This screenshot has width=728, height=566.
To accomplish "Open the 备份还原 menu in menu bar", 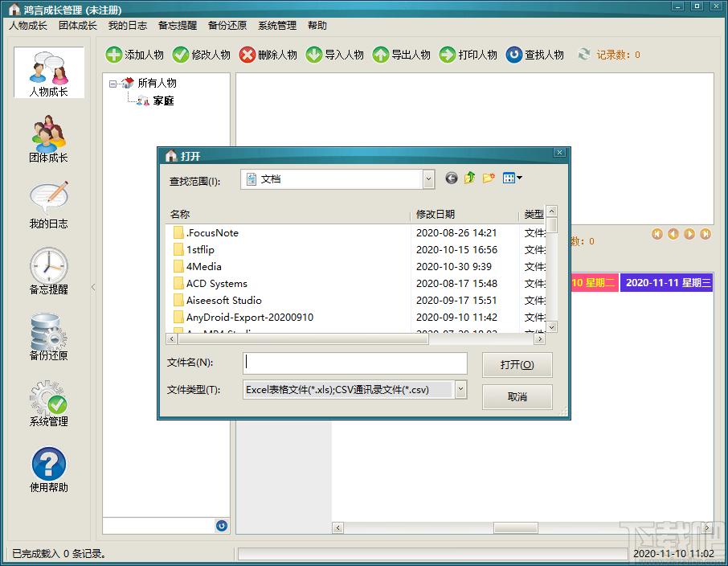I will [x=227, y=26].
